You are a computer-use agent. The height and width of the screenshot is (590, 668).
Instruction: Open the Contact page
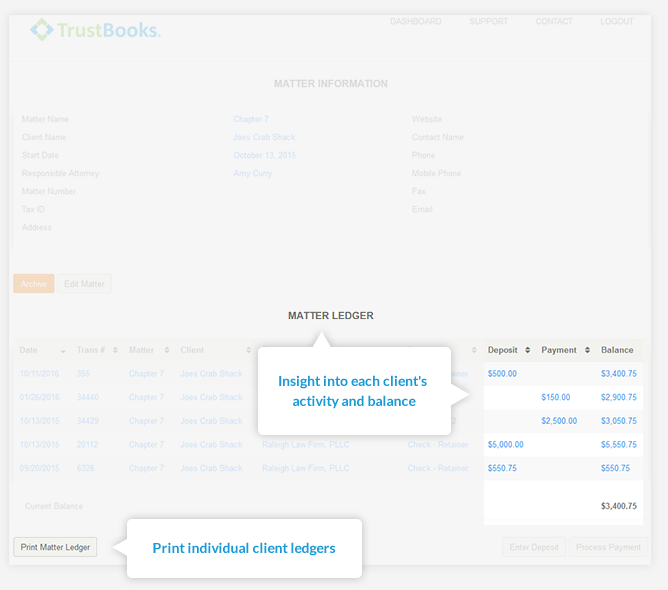[554, 22]
